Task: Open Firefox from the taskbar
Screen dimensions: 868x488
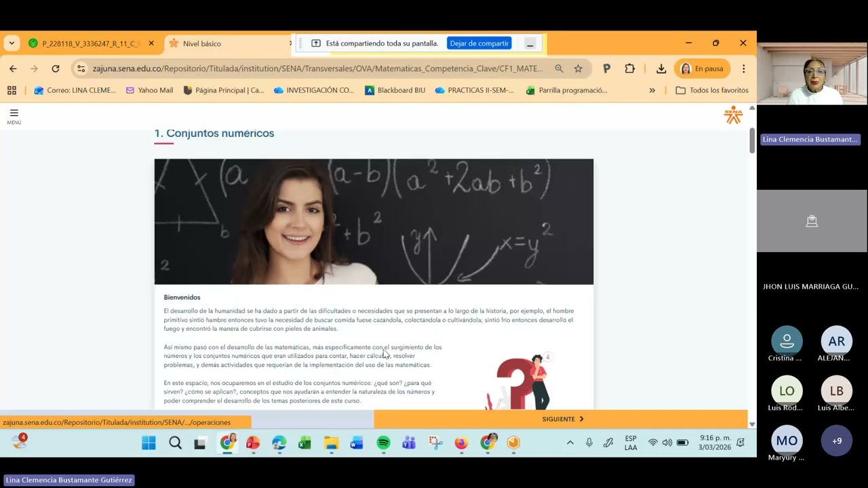Action: [x=461, y=443]
